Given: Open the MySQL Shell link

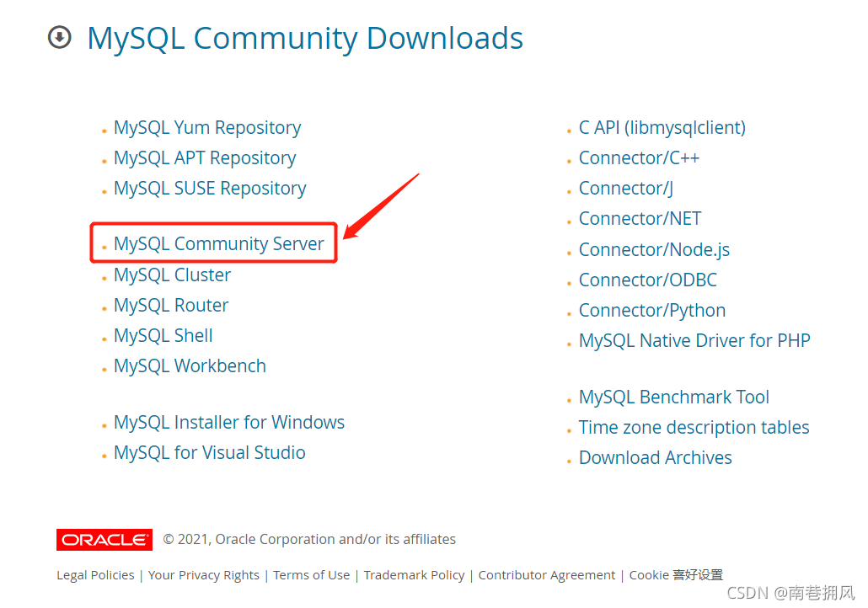Looking at the screenshot, I should [163, 336].
